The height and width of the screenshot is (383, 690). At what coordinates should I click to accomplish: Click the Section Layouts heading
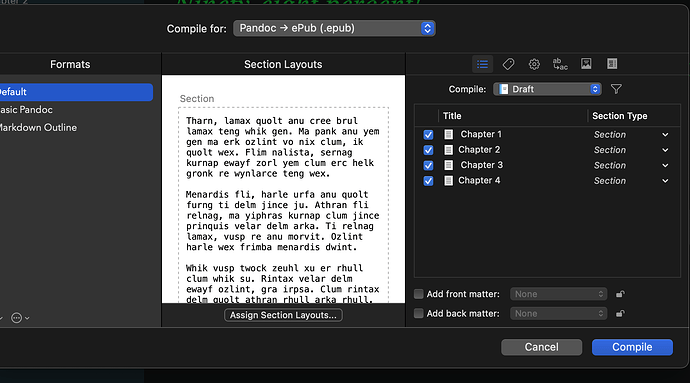(x=283, y=64)
